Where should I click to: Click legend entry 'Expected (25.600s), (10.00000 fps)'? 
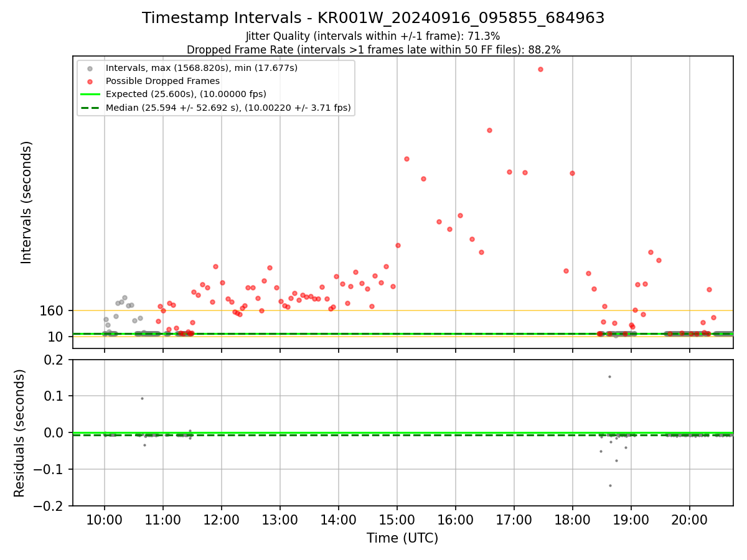186,94
